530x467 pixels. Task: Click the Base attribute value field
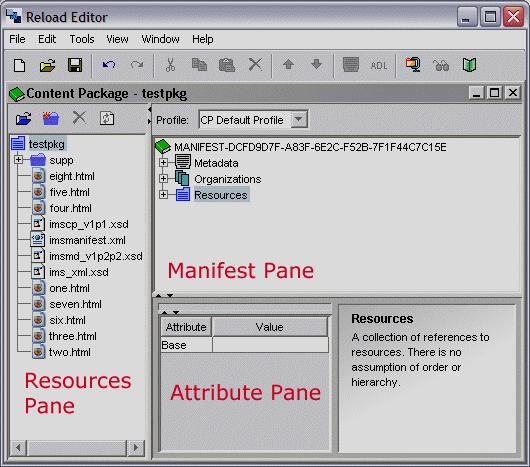[270, 345]
